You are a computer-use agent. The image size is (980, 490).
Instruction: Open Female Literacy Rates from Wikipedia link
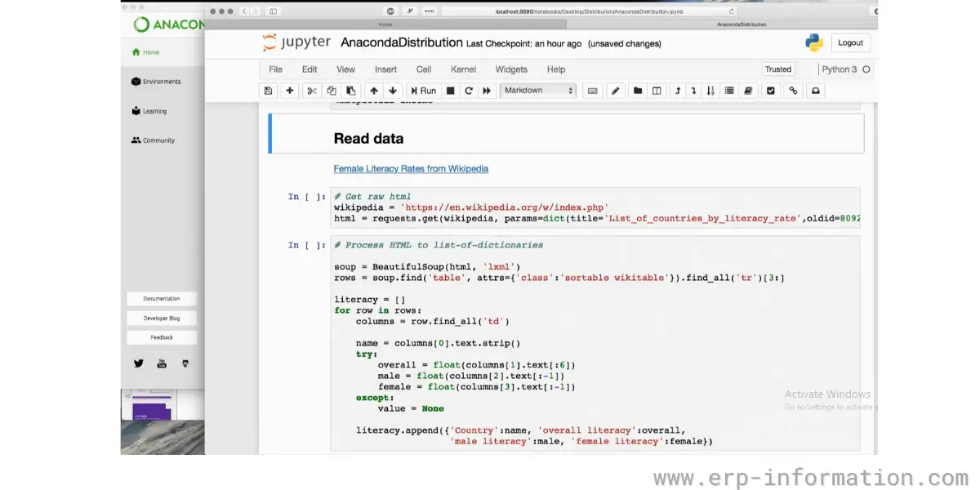411,169
